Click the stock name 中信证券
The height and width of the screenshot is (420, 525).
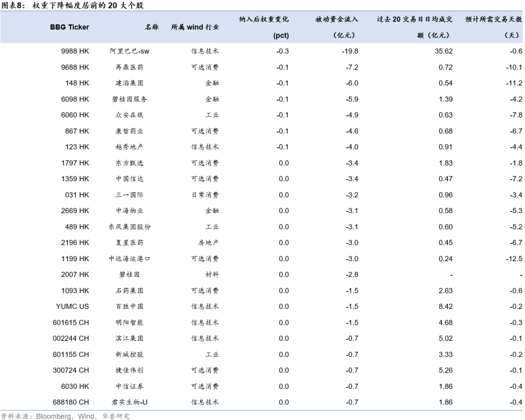click(x=130, y=386)
